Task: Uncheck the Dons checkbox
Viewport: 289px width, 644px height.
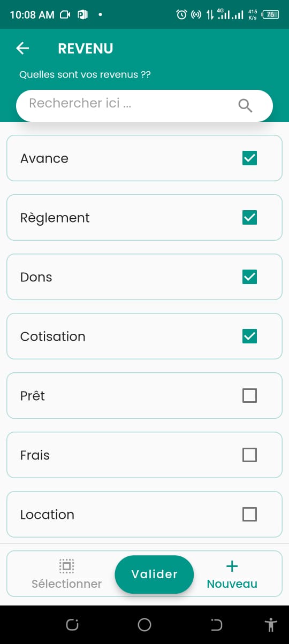Action: coord(249,277)
